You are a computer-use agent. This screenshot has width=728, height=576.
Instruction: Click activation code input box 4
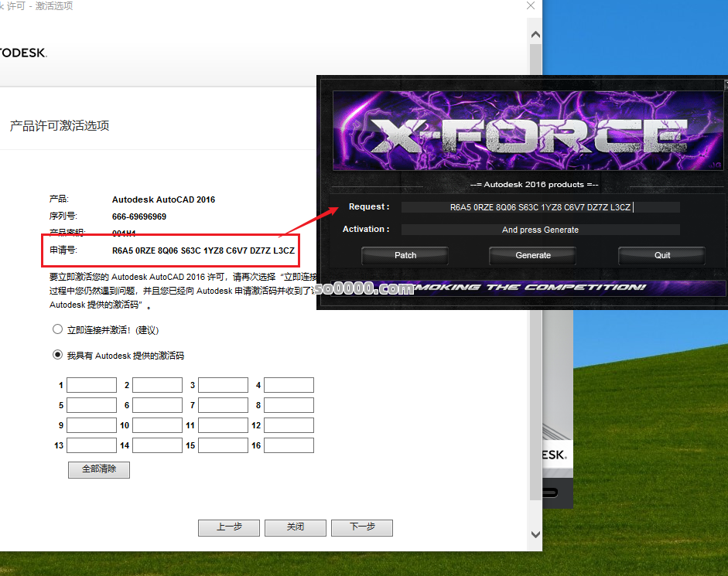pos(289,385)
